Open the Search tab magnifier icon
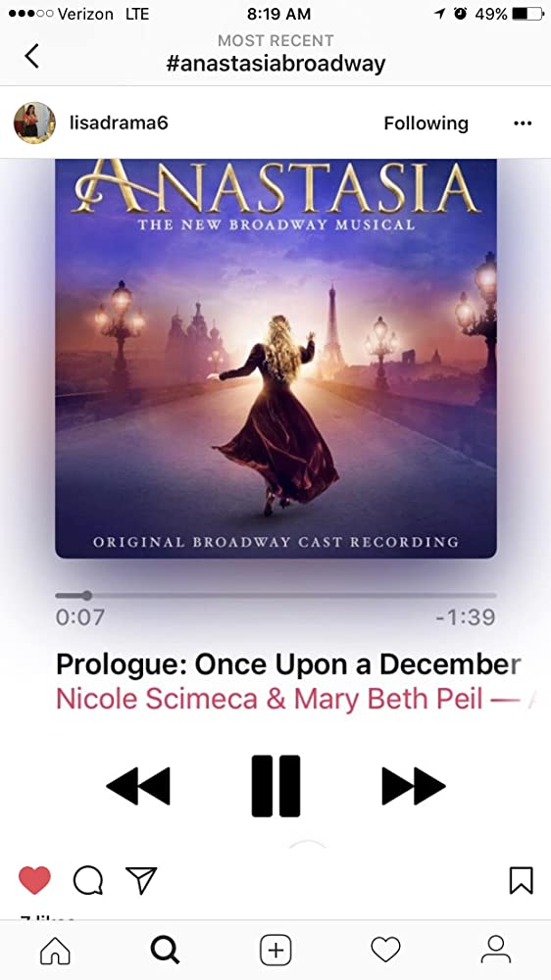The height and width of the screenshot is (980, 551). [165, 951]
